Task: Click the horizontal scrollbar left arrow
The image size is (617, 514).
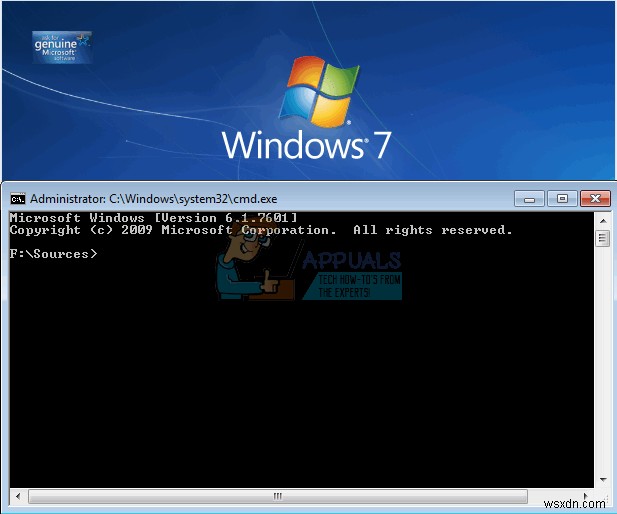Action: coord(18,496)
